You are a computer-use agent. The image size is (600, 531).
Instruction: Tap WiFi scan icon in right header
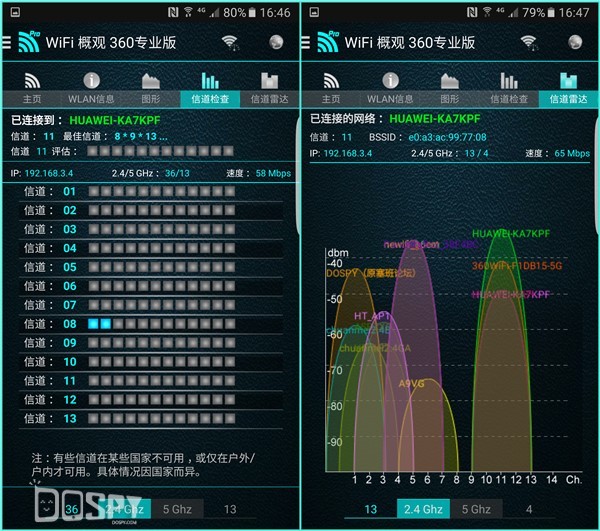tap(529, 42)
